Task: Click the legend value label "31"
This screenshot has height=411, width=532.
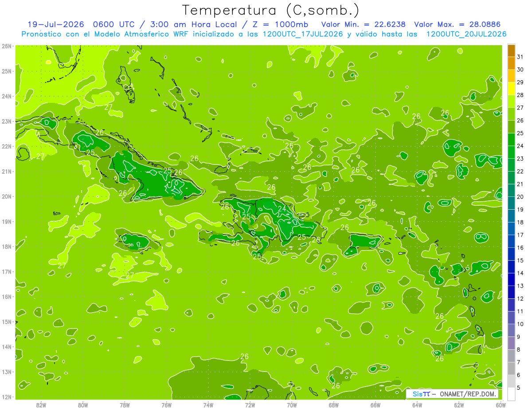Action: pos(520,57)
